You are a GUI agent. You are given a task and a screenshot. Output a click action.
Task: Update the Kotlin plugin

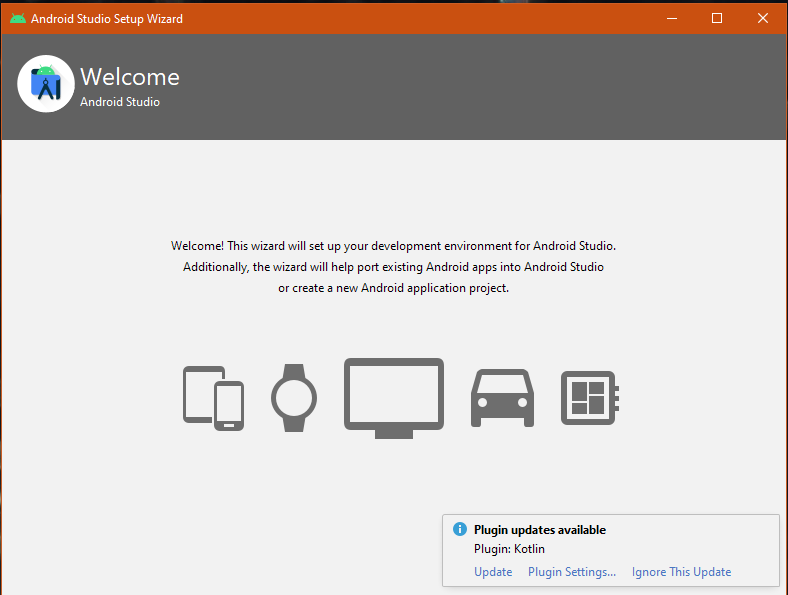[x=493, y=572]
